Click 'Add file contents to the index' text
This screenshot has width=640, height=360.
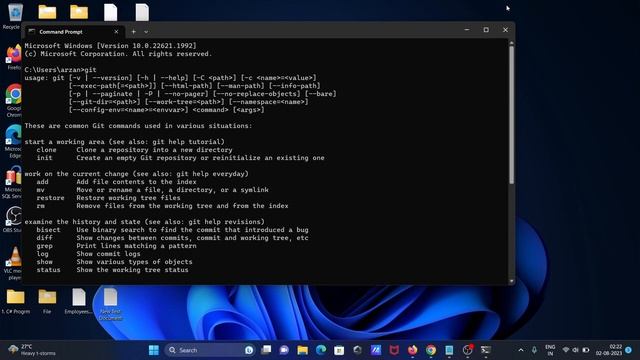(136, 182)
